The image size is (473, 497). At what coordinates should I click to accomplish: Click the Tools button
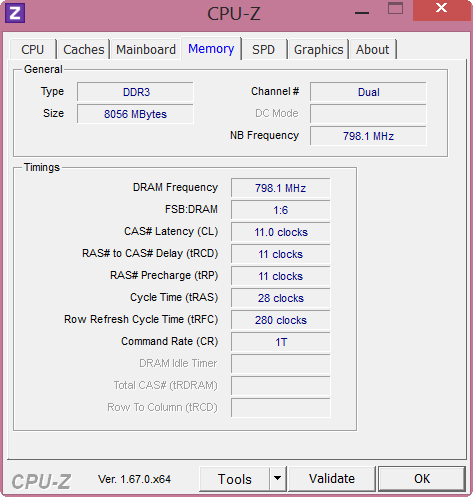click(x=235, y=479)
